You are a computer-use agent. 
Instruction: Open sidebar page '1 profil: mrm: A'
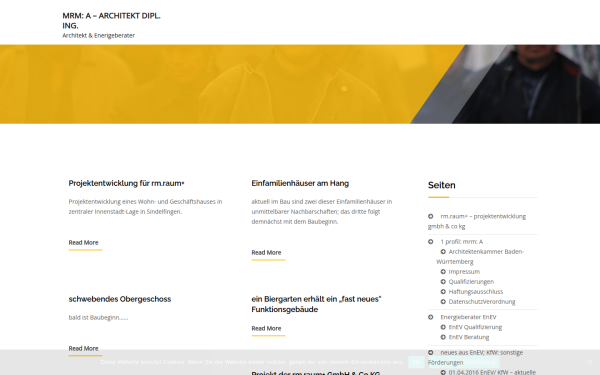(461, 242)
